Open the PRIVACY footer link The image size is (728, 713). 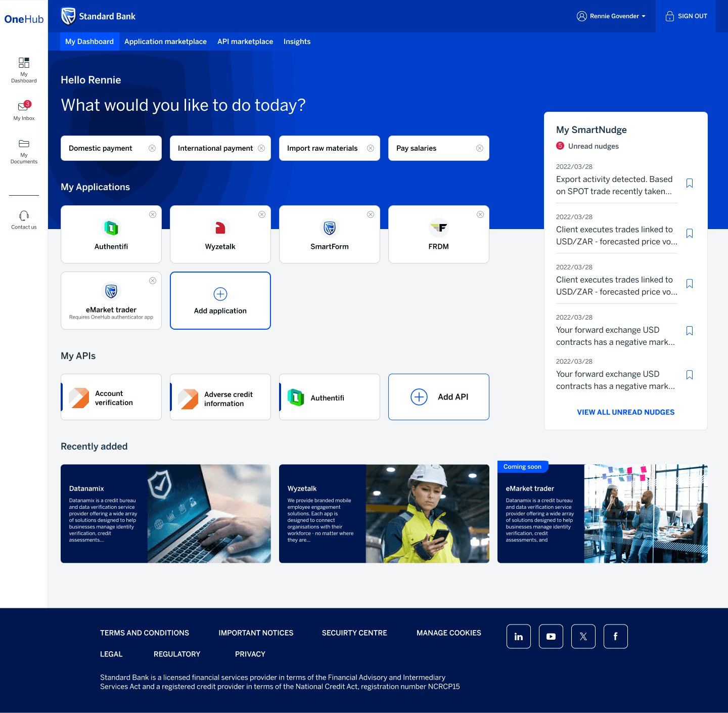250,654
